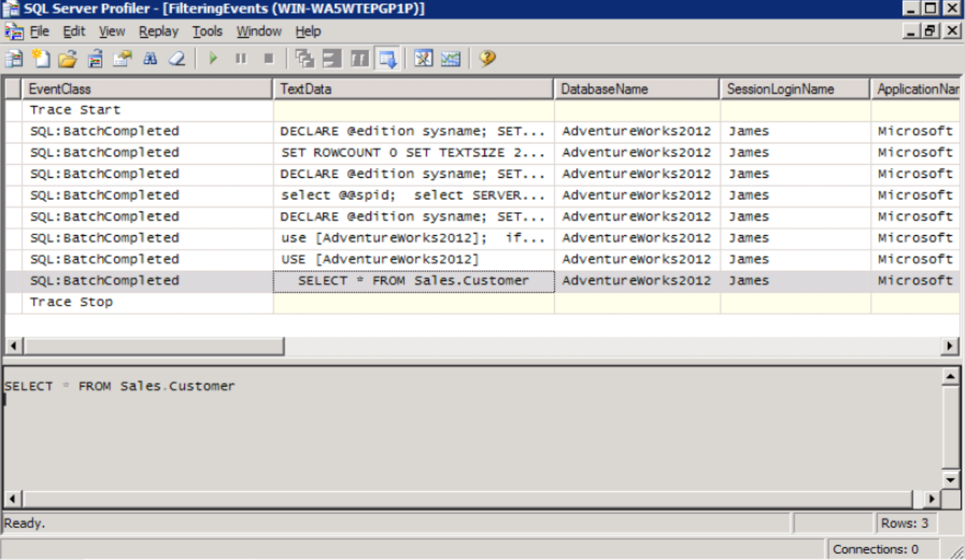Screen dimensions: 966x560
Task: Click Microsoft in the select @@spid row
Action: [916, 196]
